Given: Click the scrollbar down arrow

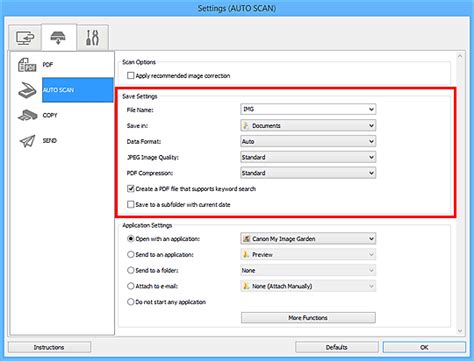Looking at the screenshot, I should 460,331.
